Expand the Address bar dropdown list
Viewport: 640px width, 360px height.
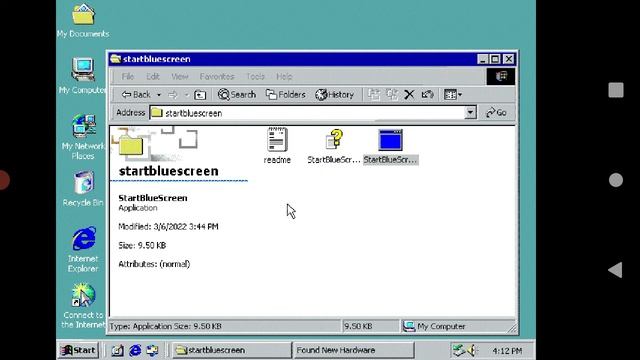pyautogui.click(x=470, y=113)
